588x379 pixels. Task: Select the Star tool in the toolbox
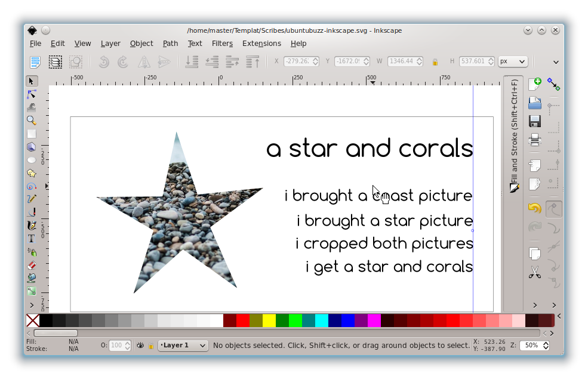point(32,172)
